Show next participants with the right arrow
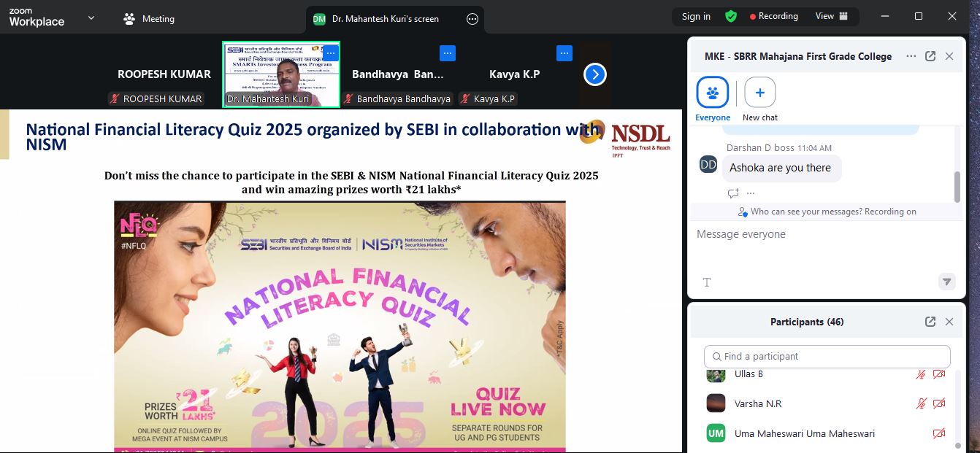 tap(595, 74)
